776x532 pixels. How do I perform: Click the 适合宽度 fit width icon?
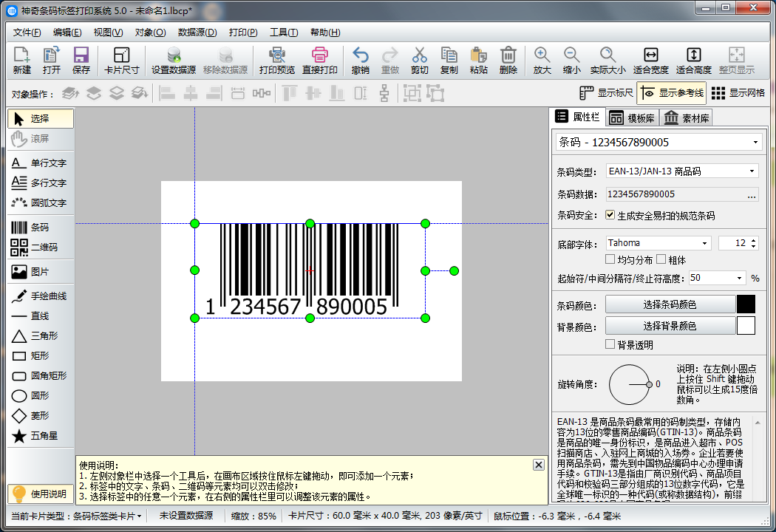click(x=650, y=61)
